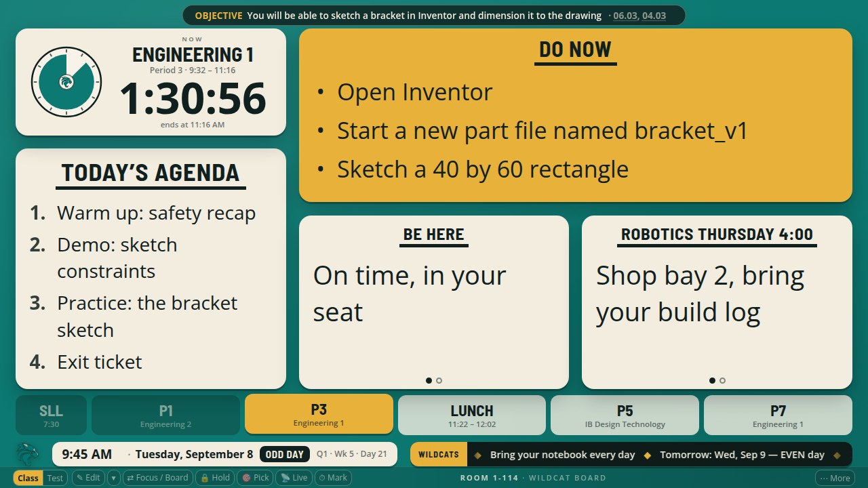Select the SLL 7:30 schedule tab
This screenshot has height=488, width=868.
[x=51, y=415]
